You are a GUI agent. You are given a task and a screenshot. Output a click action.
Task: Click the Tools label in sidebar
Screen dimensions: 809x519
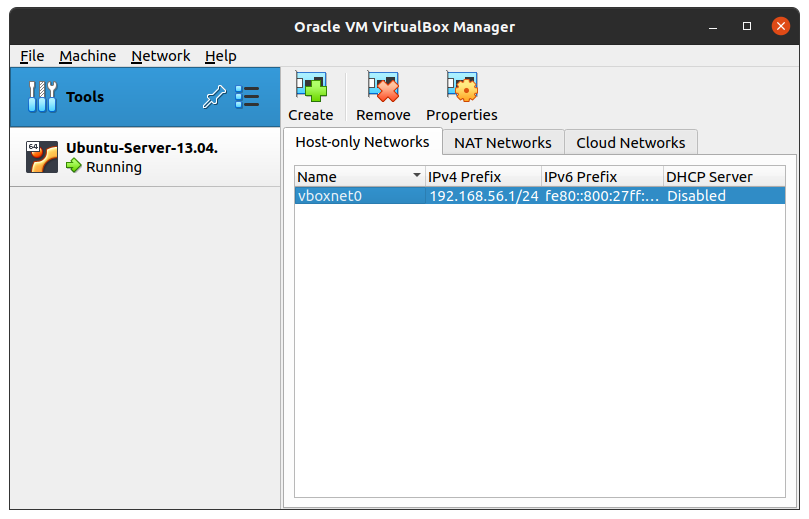tap(85, 96)
